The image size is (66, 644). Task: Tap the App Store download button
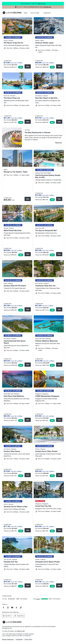[7, 616]
